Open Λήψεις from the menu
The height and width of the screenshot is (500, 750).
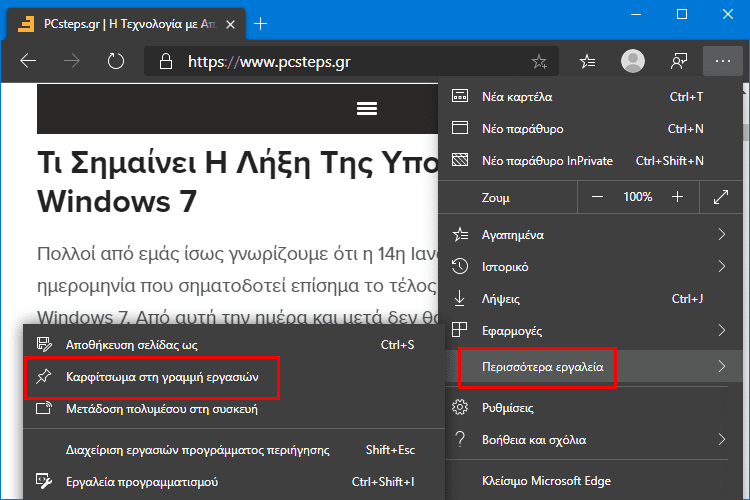[x=590, y=299]
